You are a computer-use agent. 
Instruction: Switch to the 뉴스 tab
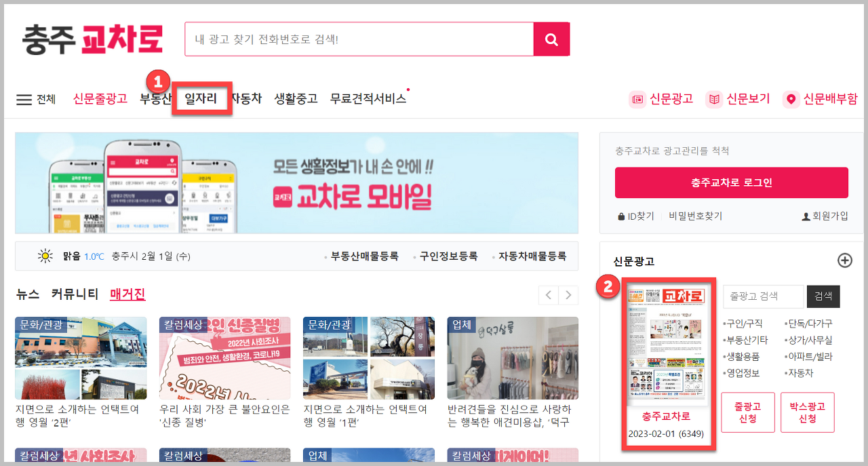coord(28,294)
